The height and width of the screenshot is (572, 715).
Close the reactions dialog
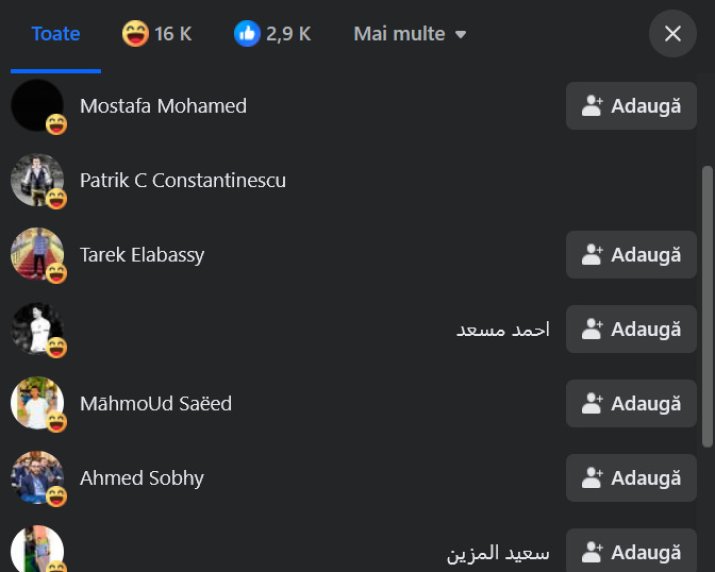click(x=673, y=34)
